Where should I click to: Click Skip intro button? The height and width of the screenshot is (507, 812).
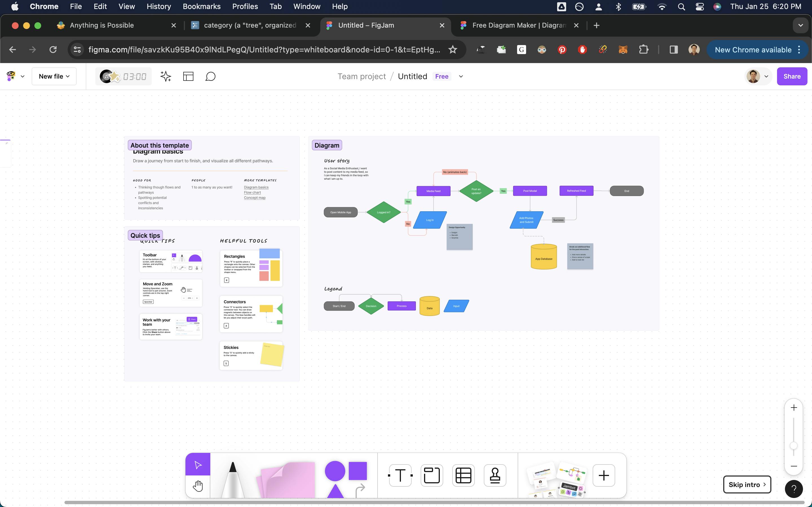click(x=747, y=484)
